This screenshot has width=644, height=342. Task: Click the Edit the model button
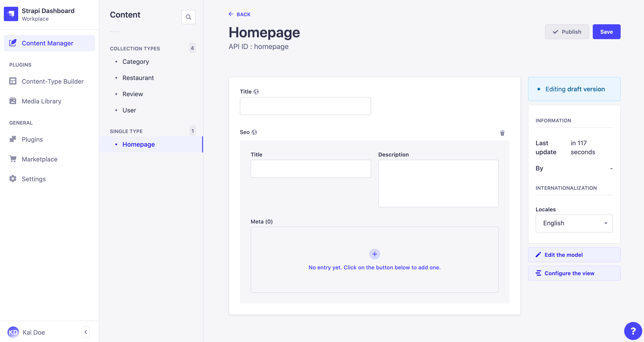click(574, 255)
